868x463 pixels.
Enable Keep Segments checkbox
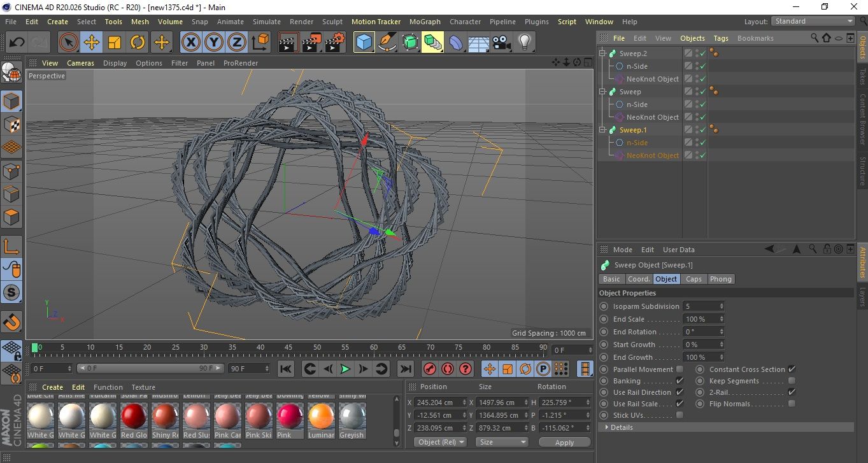(x=792, y=381)
